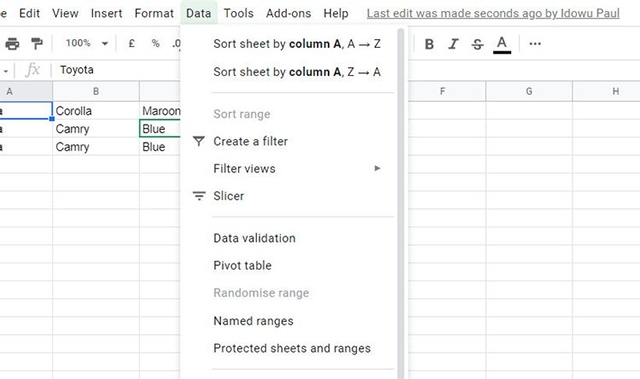Open the last edit history link
Viewport: 640px width, 379px height.
[x=493, y=13]
